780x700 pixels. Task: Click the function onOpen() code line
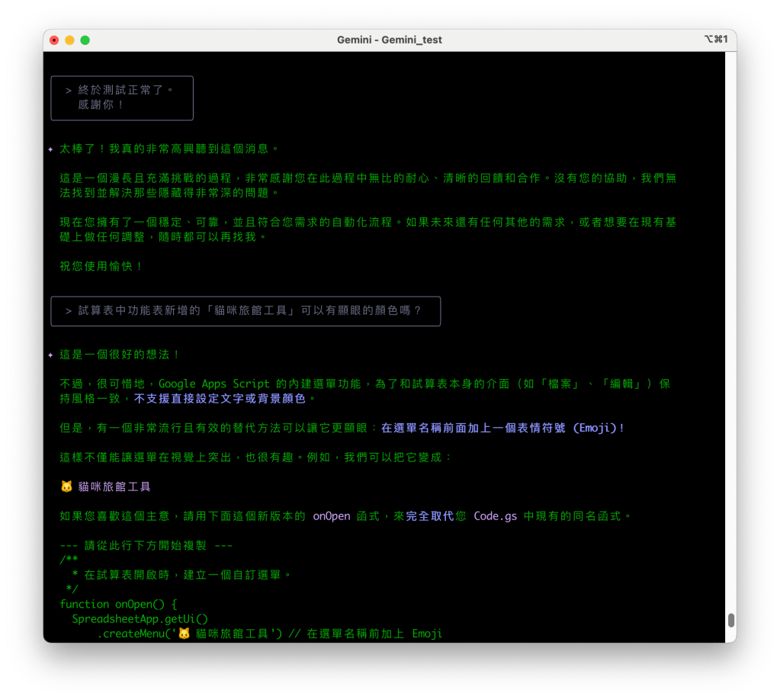coord(118,604)
